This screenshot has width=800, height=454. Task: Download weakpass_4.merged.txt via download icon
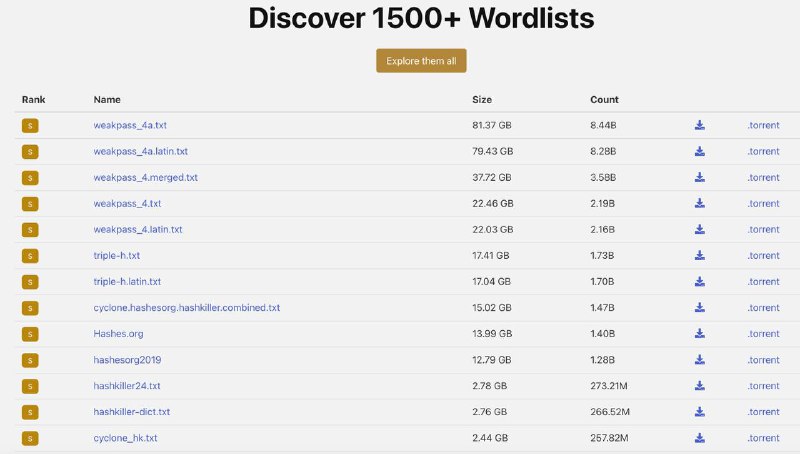[699, 177]
